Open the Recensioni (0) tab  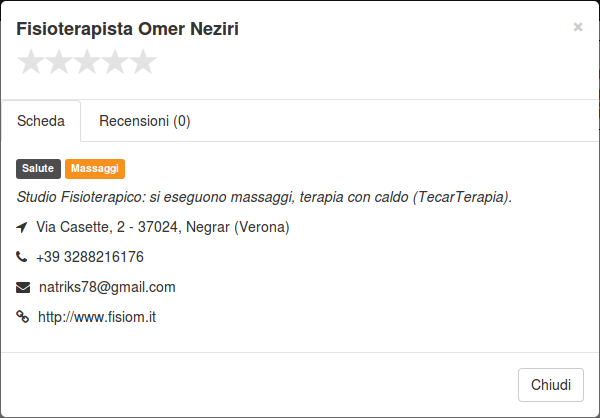[145, 121]
